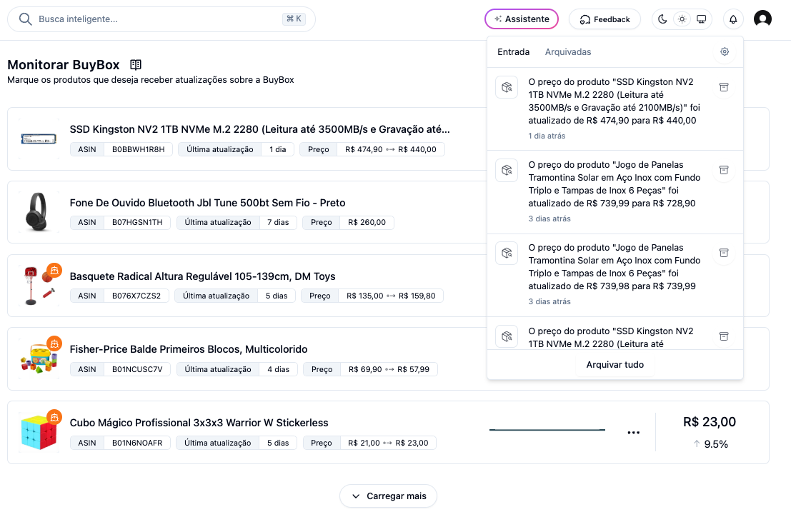The width and height of the screenshot is (791, 532).
Task: Open the book guide icon beside Monitorar BuyBox
Action: point(136,64)
